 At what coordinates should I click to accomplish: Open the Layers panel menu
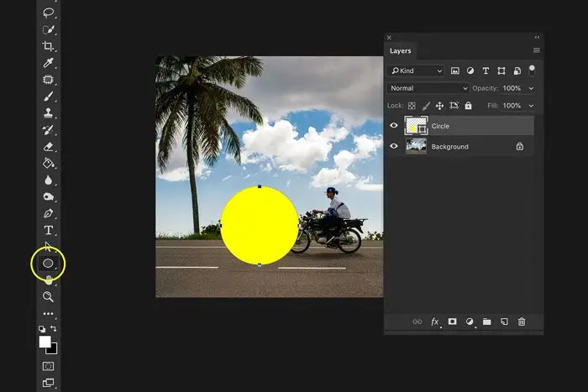click(537, 50)
